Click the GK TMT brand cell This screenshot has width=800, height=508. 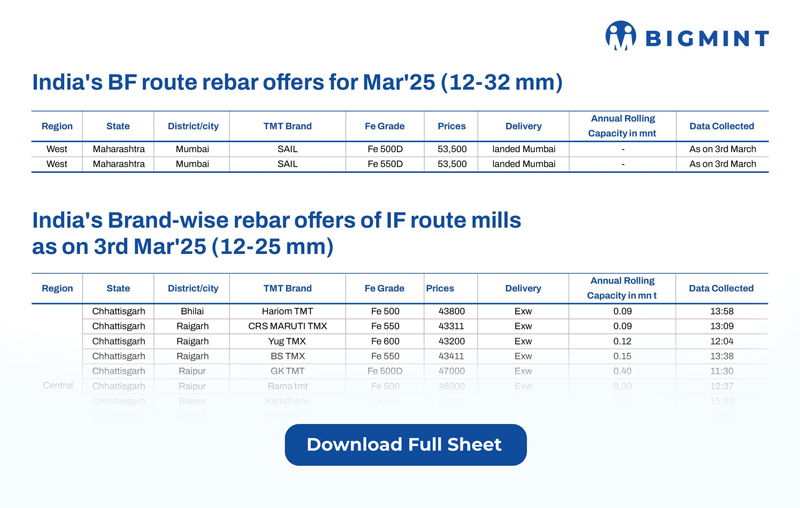[x=287, y=371]
